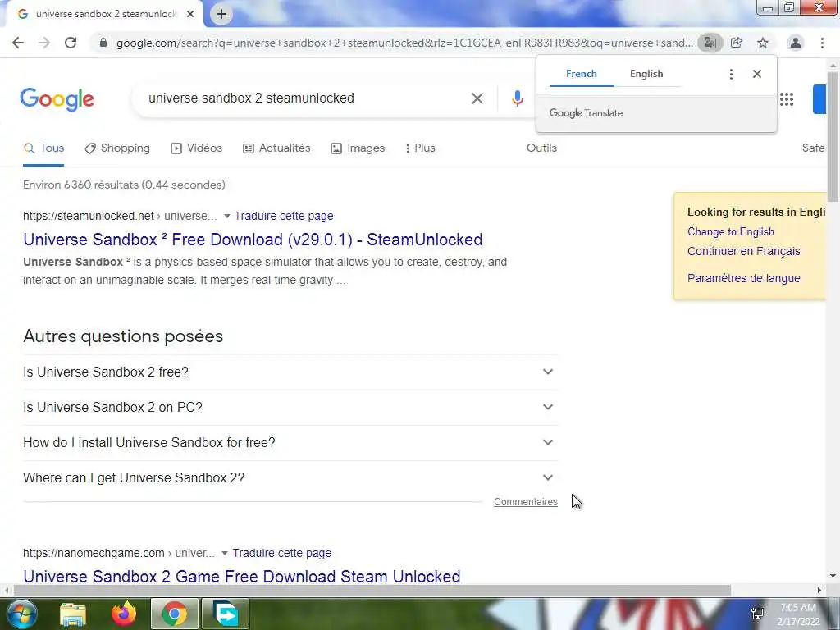Image resolution: width=840 pixels, height=630 pixels.
Task: Select the Tous search tab
Action: pyautogui.click(x=44, y=148)
